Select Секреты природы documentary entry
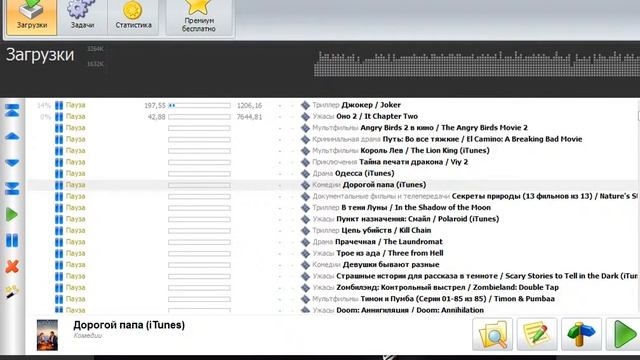The image size is (640, 360). tap(545, 196)
